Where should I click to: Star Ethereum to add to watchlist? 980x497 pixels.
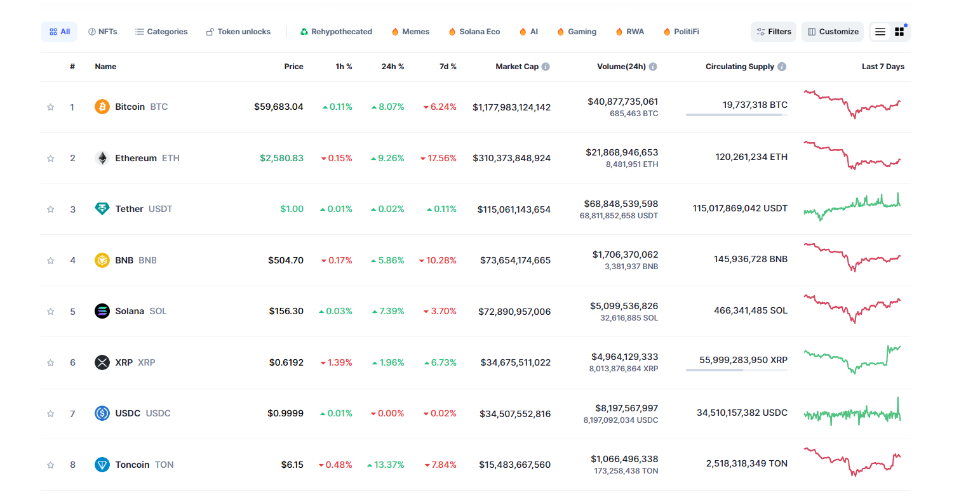click(x=50, y=159)
